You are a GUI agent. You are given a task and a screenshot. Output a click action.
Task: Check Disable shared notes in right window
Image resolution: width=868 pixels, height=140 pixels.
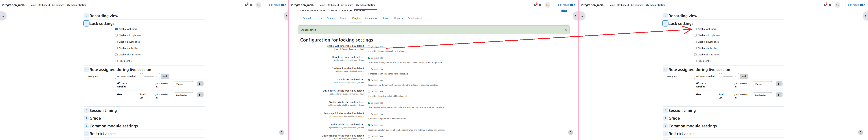[695, 55]
